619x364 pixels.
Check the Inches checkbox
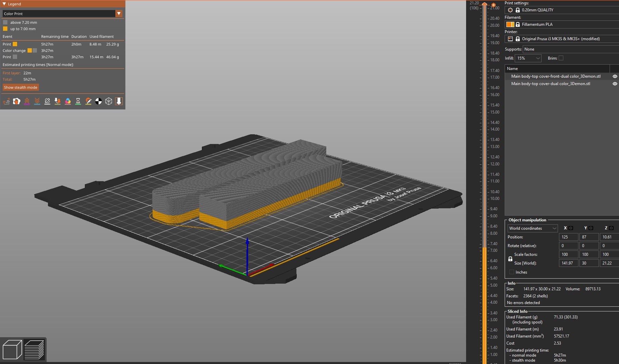(x=512, y=272)
